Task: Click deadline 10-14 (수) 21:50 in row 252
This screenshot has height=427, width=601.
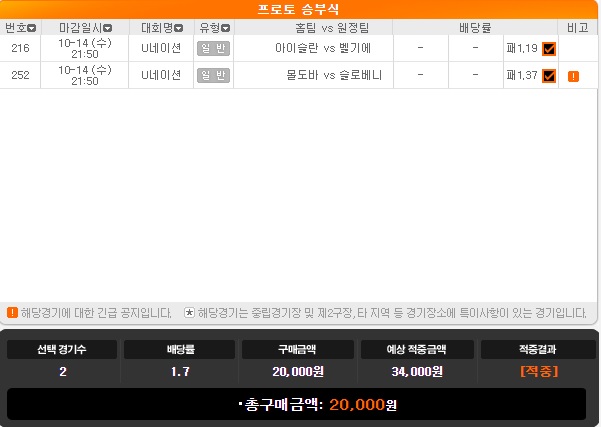Action: 85,75
